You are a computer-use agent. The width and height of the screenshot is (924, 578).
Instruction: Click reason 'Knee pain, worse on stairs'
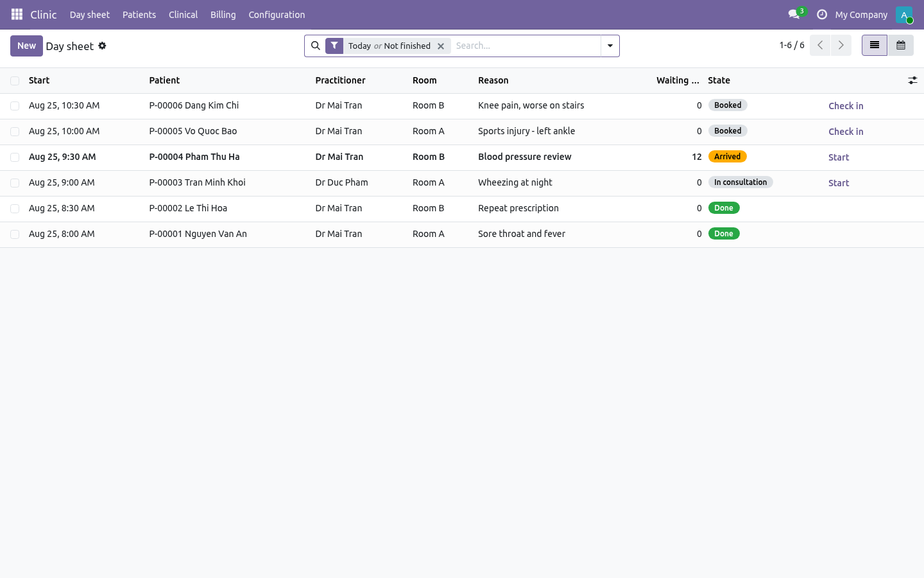point(531,105)
